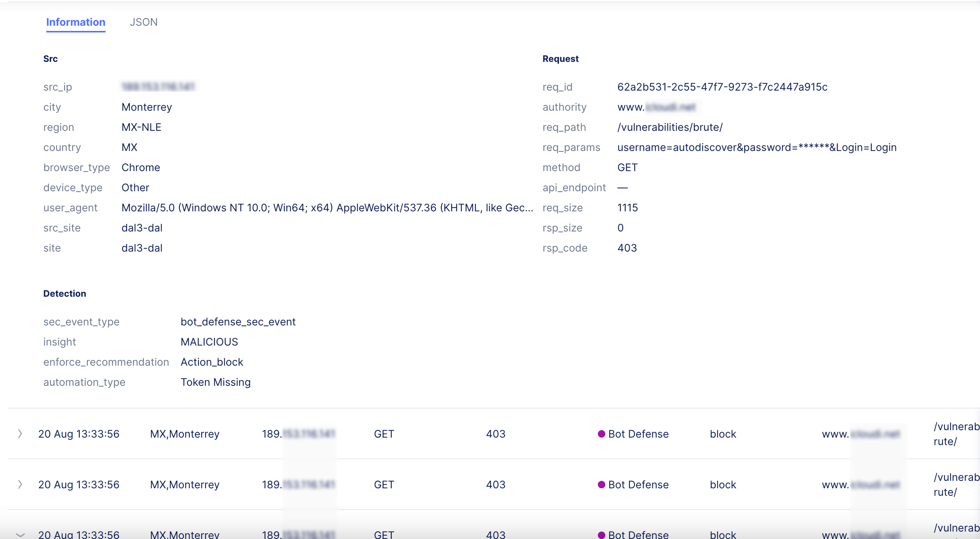
Task: Click the Action_block enforce_recommendation value
Action: pos(212,362)
